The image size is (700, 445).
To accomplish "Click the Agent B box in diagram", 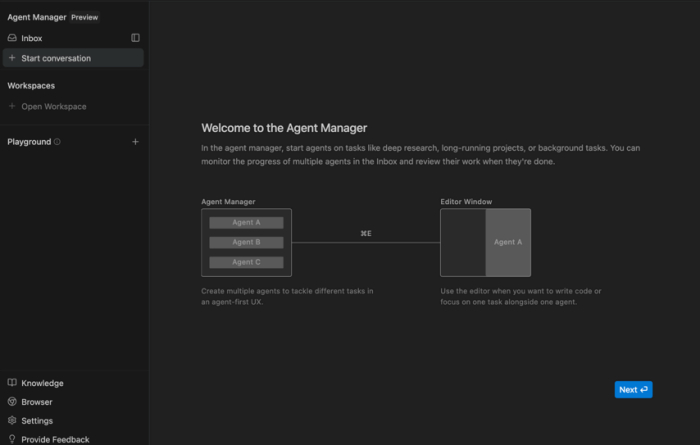I will 246,242.
